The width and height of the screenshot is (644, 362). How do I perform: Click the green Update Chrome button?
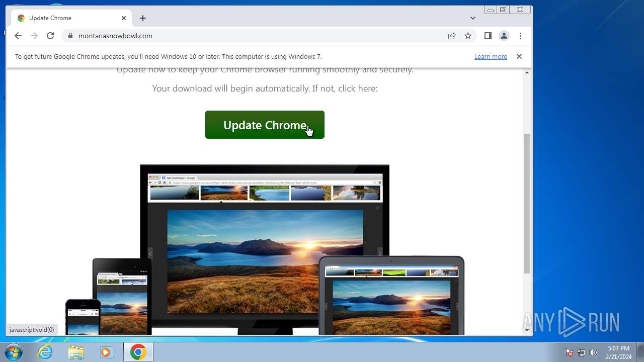click(x=265, y=125)
